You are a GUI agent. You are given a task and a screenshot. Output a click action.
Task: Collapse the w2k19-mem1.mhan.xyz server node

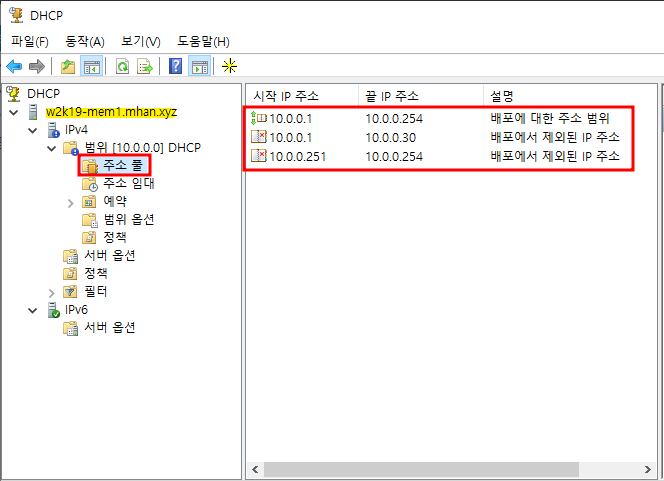(x=14, y=112)
